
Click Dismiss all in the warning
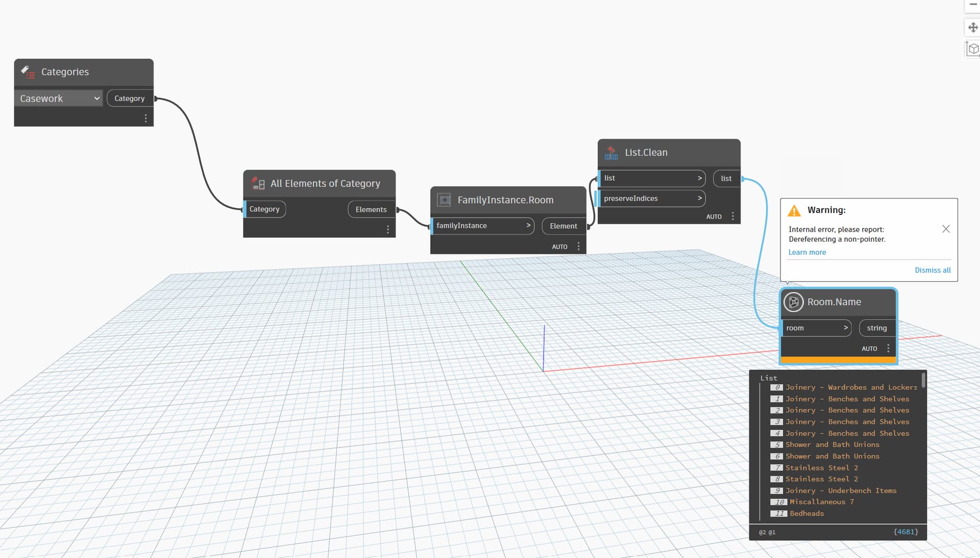tap(932, 270)
